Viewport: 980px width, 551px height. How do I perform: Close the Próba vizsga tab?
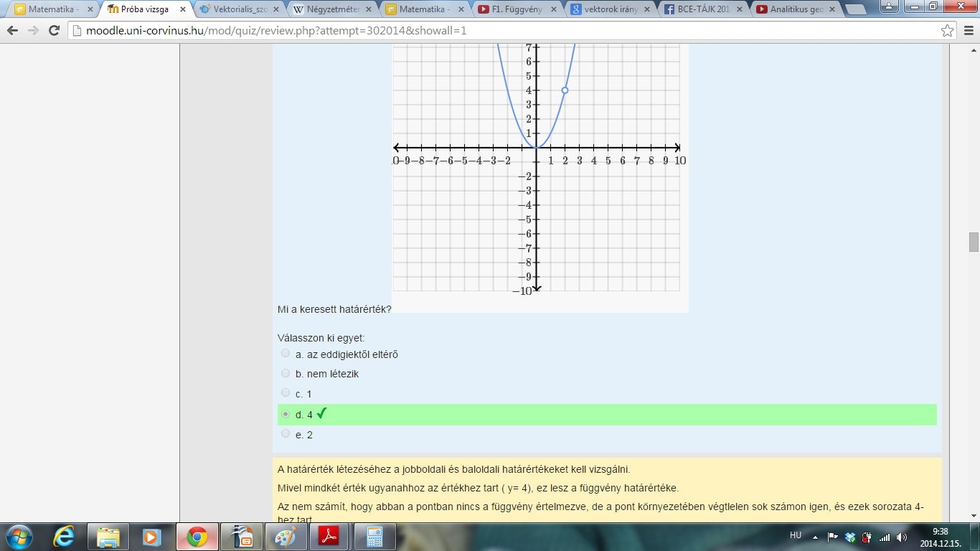[x=183, y=9]
